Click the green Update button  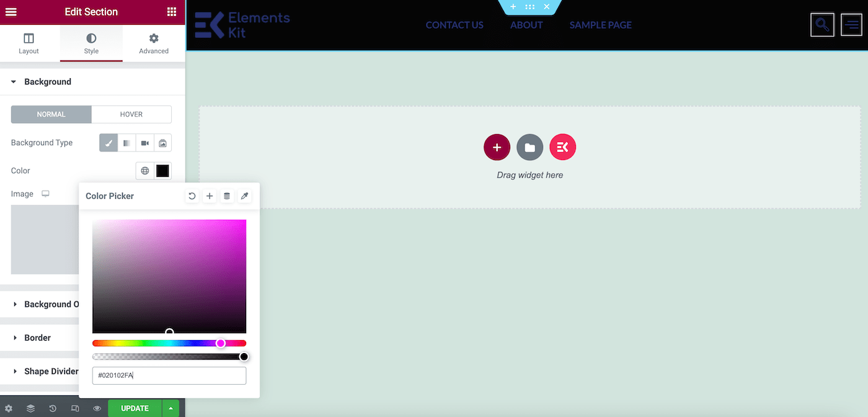point(135,408)
